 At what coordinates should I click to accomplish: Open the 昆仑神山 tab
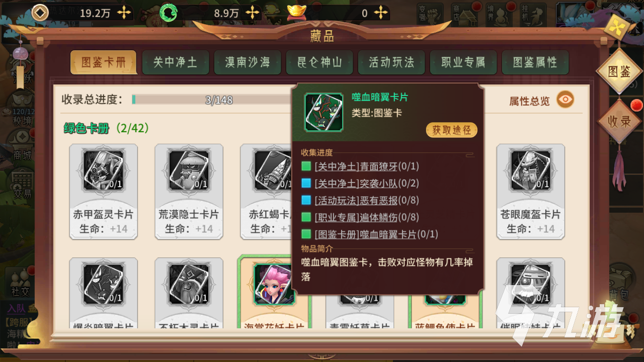coord(319,62)
